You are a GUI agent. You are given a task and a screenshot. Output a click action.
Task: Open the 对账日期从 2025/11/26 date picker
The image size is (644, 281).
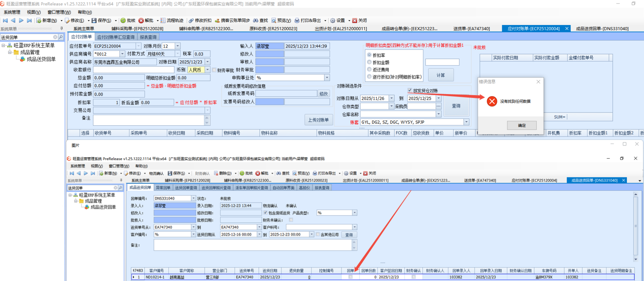[391, 98]
